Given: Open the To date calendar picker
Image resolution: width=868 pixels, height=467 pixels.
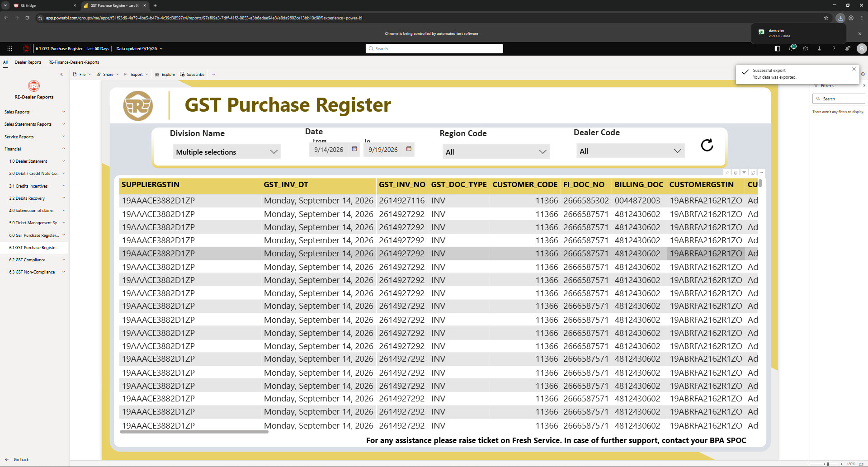Looking at the screenshot, I should [409, 149].
